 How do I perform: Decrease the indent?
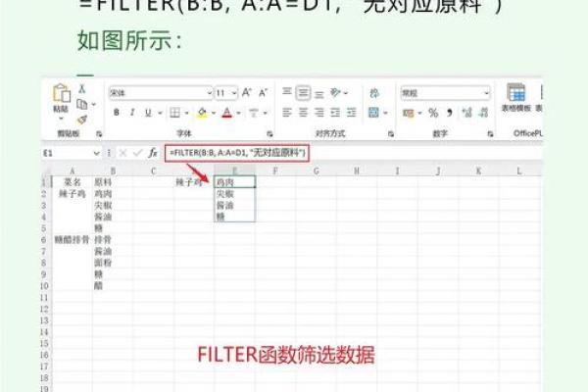(335, 112)
